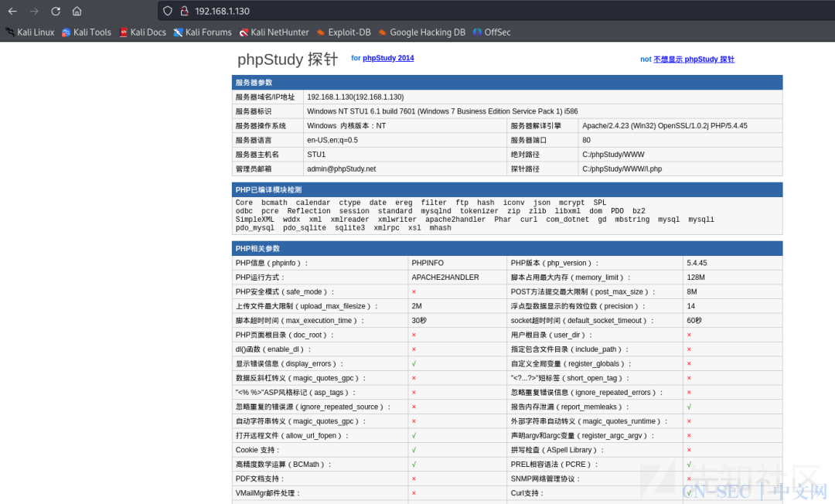Click the Cookie 支持 green check status
The width and height of the screenshot is (835, 504).
click(414, 450)
